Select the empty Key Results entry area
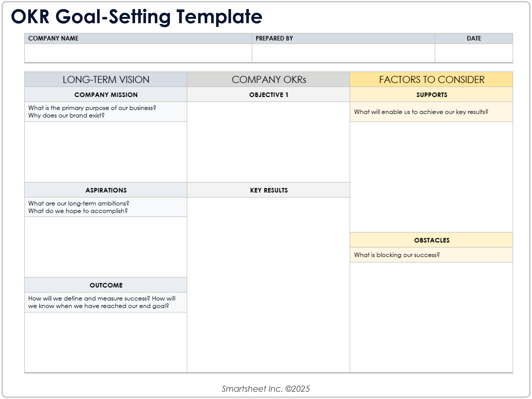Screen dimensions: 532x399 click(x=268, y=285)
